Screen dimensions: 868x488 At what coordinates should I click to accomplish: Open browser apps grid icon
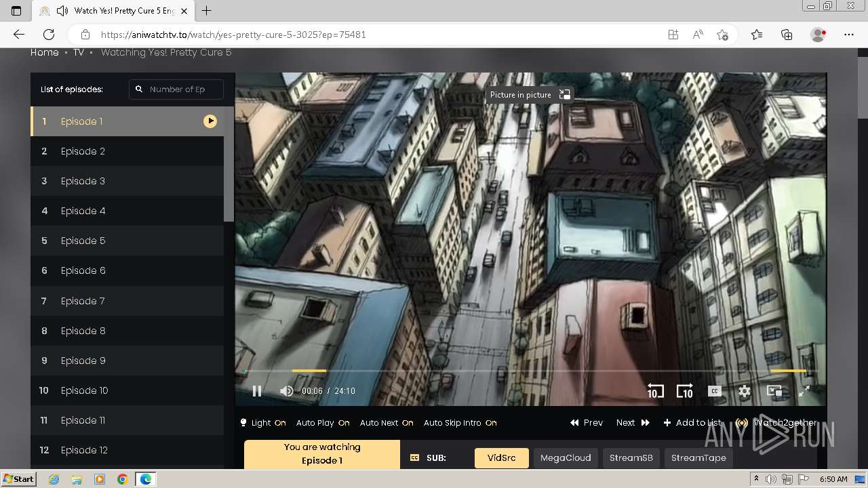(x=673, y=35)
